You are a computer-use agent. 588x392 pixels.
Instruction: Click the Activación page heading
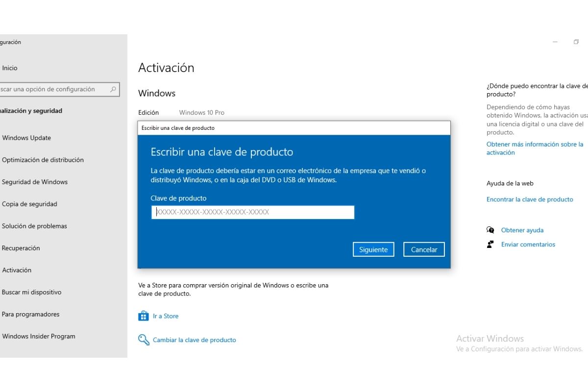click(x=166, y=68)
